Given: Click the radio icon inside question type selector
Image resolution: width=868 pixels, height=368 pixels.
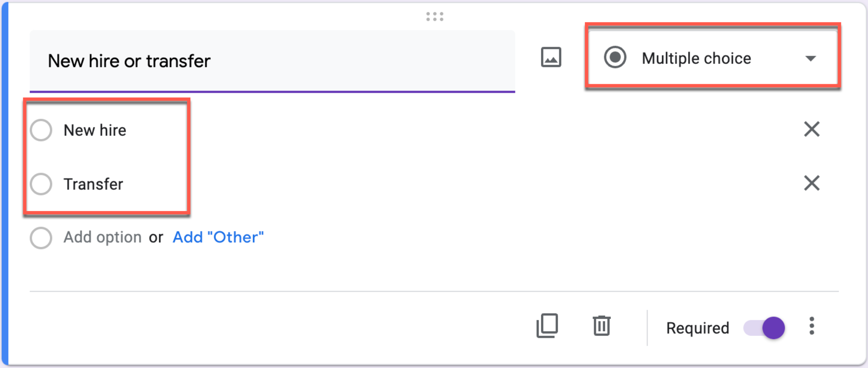Looking at the screenshot, I should point(615,57).
